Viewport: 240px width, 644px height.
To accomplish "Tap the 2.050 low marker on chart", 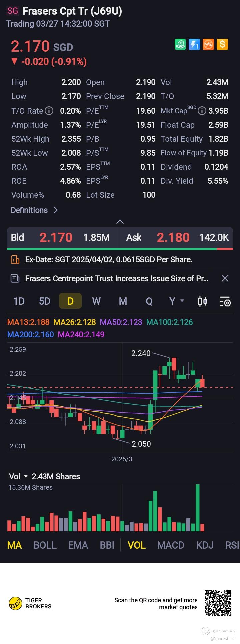I will (x=141, y=444).
